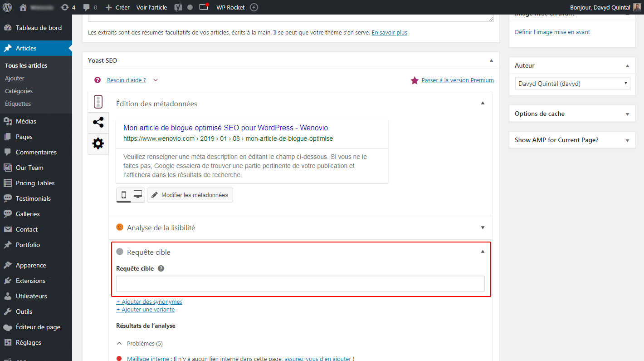Open the Ajouter submenu item
Screen dimensions: 644x361
point(15,78)
